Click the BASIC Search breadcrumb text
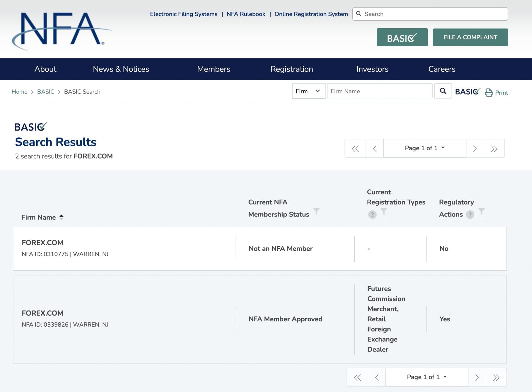The width and height of the screenshot is (532, 392). (82, 92)
